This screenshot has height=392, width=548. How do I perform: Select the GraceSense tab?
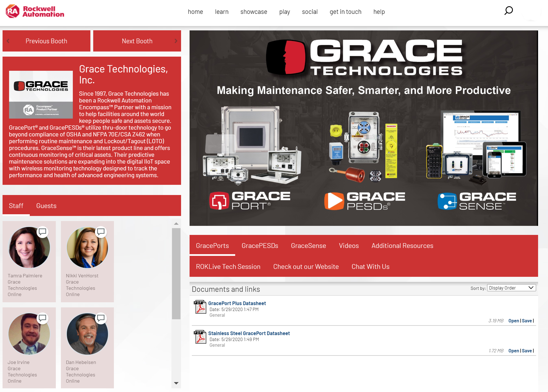click(x=308, y=246)
